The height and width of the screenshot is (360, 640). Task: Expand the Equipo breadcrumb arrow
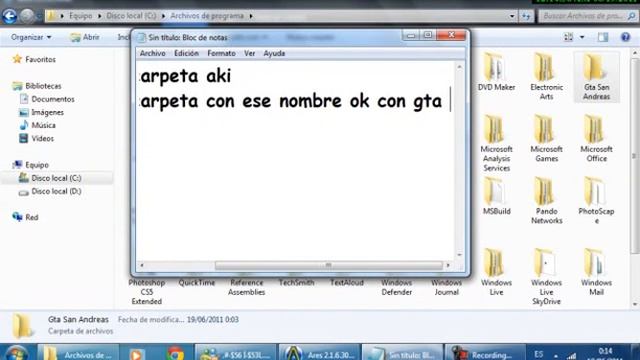99,16
